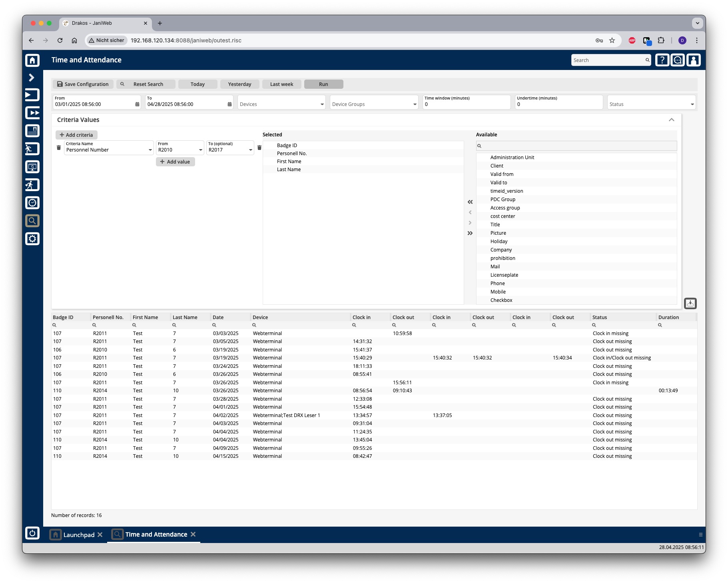Open the single play arrow sidebar module

32,95
